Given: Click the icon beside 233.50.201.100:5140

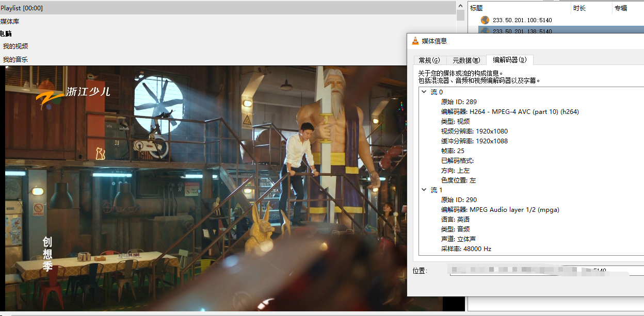Looking at the screenshot, I should (x=485, y=20).
